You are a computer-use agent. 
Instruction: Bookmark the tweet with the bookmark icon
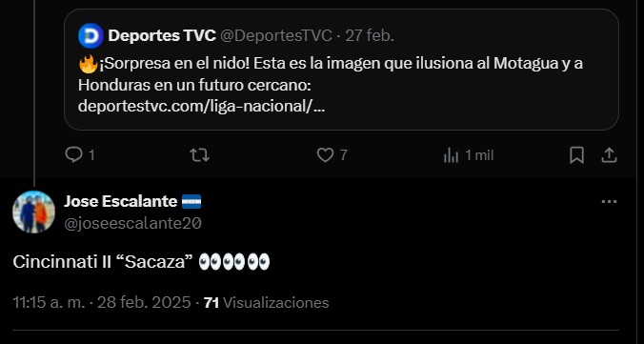click(x=576, y=155)
